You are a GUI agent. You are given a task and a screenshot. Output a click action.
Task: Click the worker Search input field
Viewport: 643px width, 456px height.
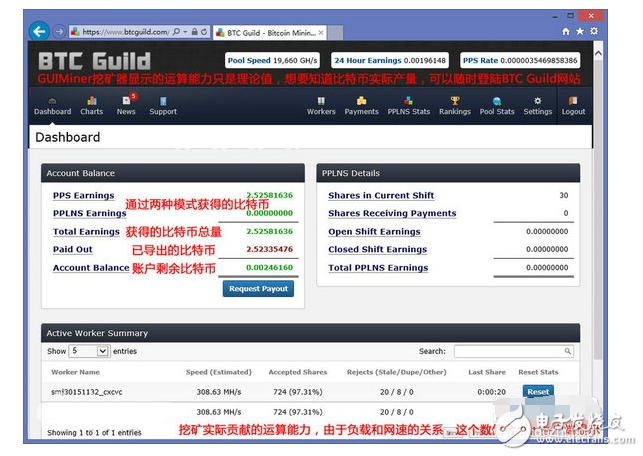click(514, 351)
